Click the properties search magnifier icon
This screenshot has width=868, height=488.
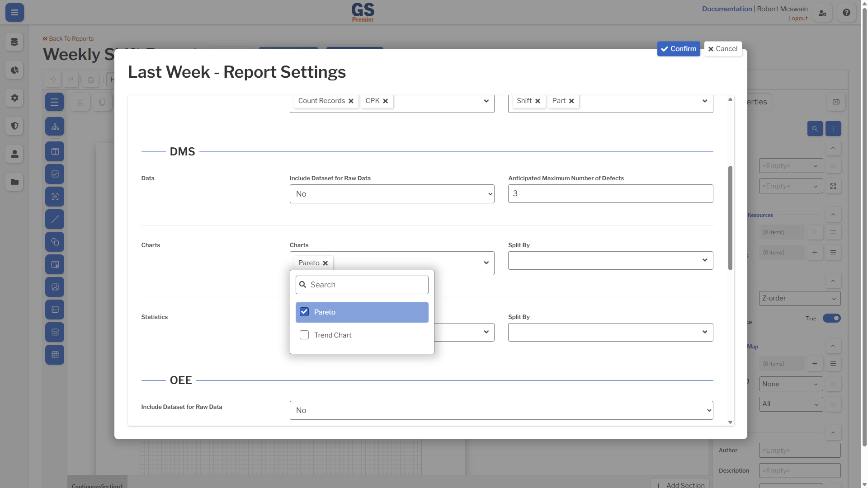815,129
